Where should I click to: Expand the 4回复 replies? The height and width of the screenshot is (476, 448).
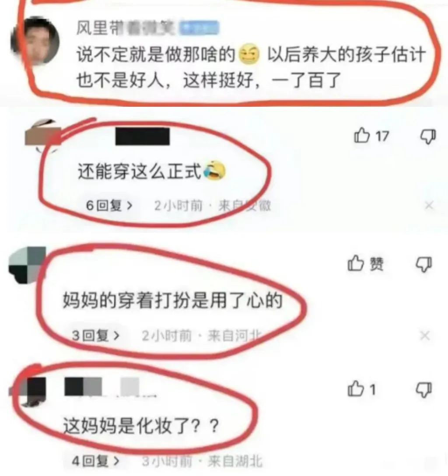pos(96,461)
